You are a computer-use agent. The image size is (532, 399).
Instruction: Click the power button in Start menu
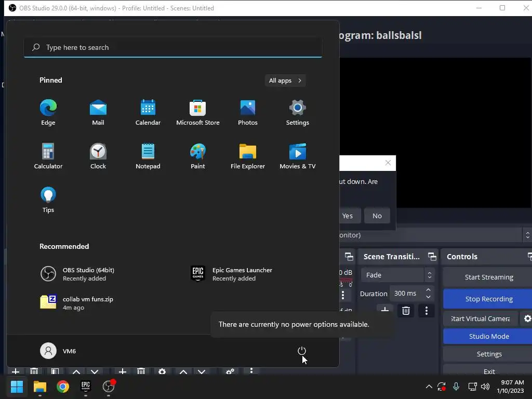click(302, 351)
